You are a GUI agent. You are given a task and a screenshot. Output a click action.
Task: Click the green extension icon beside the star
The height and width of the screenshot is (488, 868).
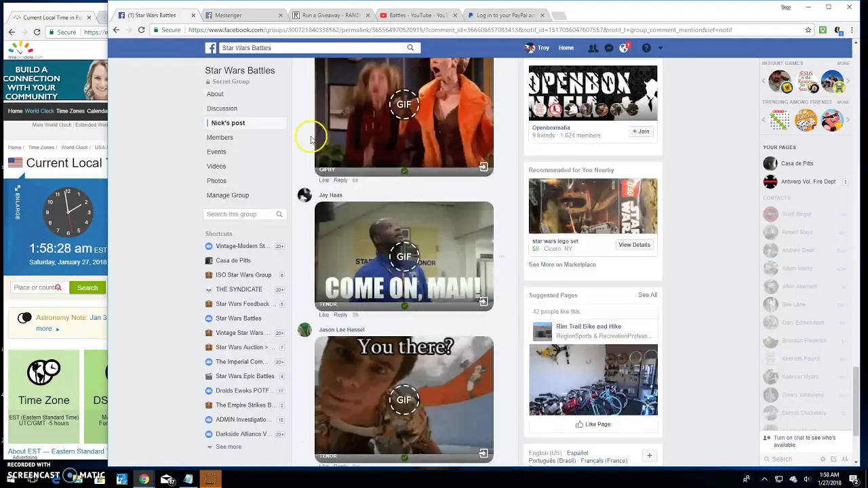tap(823, 30)
